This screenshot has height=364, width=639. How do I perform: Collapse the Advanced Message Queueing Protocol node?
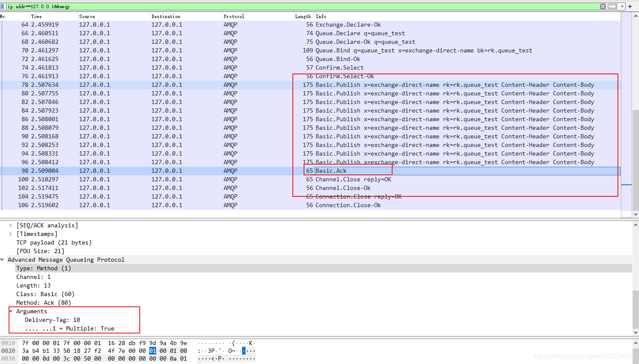point(2,260)
